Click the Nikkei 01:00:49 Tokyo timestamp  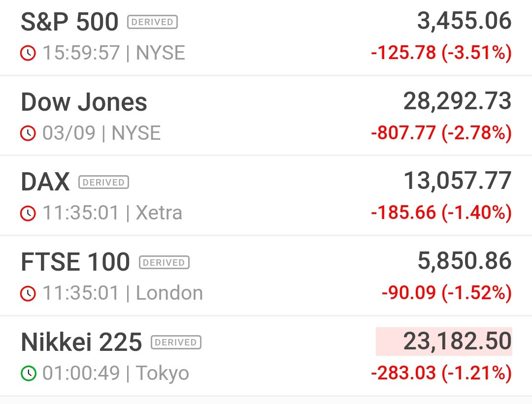116,373
